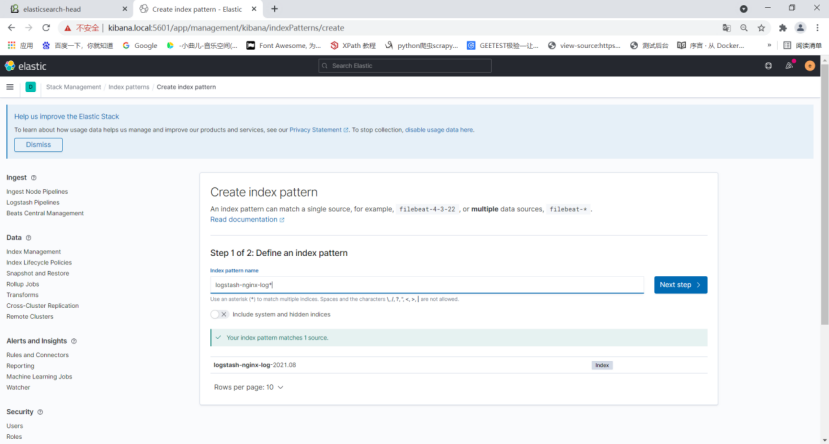
Task: Open the newsfeed notifications icon
Action: 789,66
